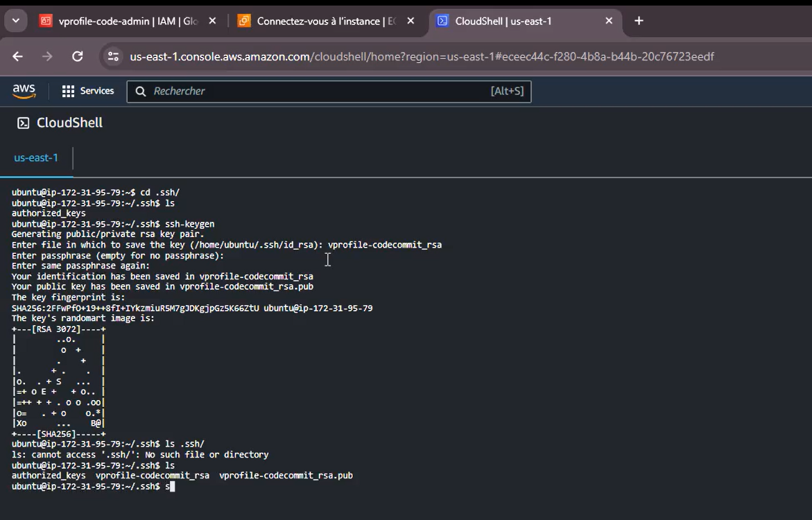Open a new browser tab

click(639, 21)
